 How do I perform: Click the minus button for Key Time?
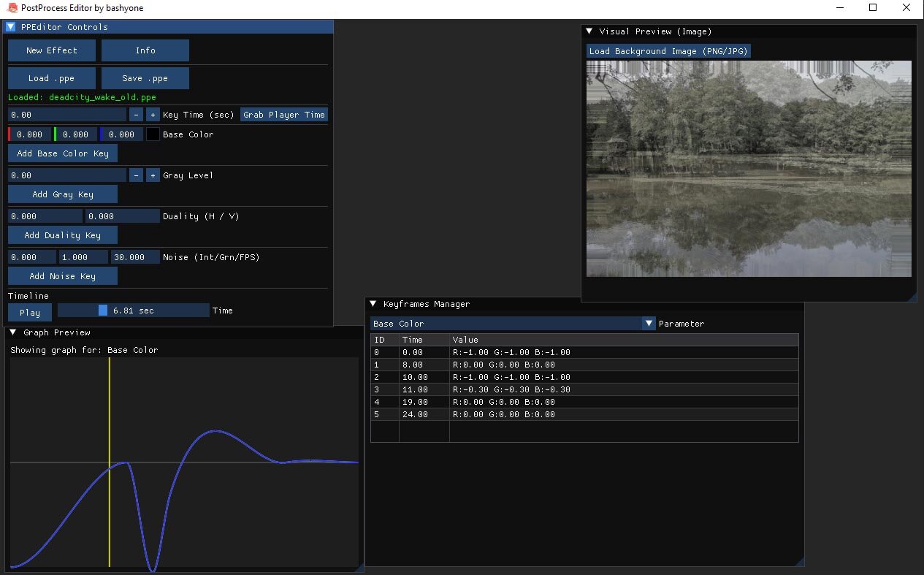pyautogui.click(x=136, y=115)
